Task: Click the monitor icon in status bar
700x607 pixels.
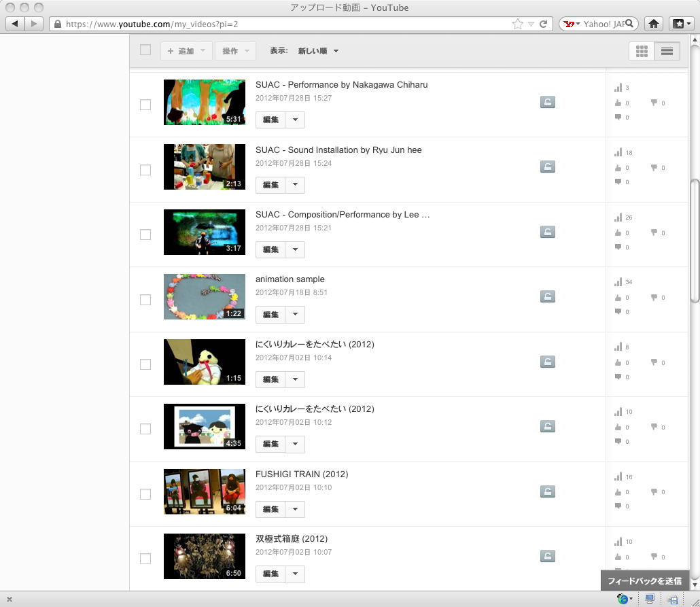Action: point(650,599)
